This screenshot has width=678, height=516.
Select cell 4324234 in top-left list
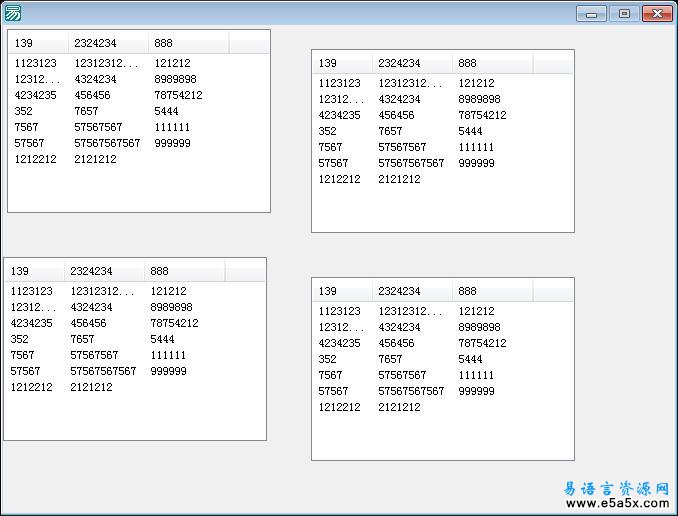[x=95, y=79]
